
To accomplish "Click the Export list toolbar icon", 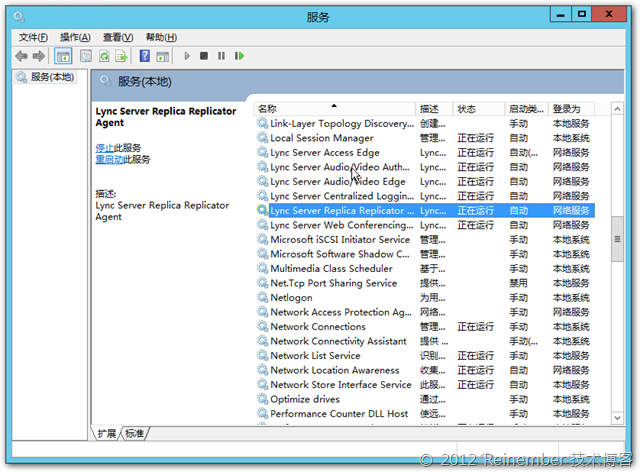I will pos(121,56).
